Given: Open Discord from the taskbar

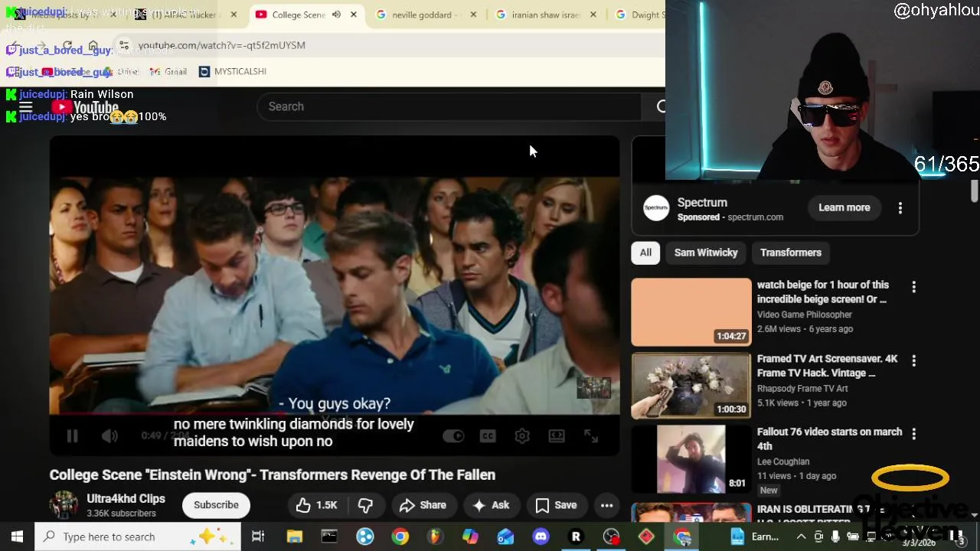Looking at the screenshot, I should [x=541, y=536].
